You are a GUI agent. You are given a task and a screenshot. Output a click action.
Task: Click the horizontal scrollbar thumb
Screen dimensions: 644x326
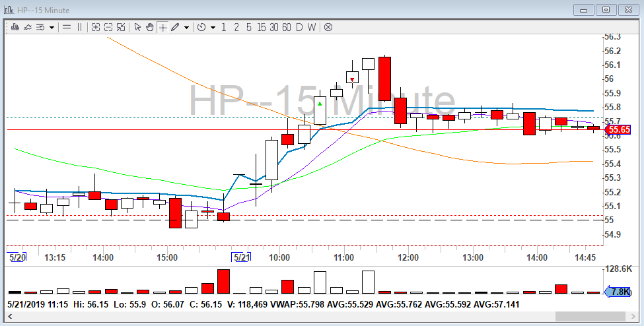click(x=591, y=317)
